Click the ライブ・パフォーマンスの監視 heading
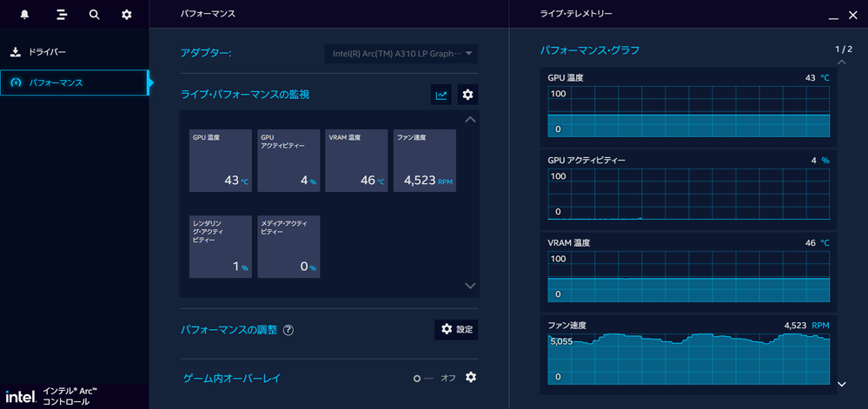The width and height of the screenshot is (868, 409). [x=245, y=95]
